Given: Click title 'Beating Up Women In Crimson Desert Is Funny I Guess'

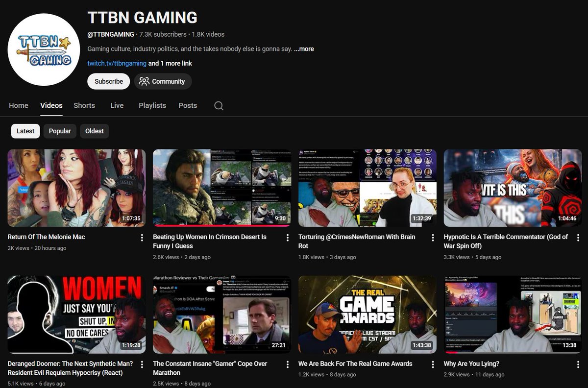Looking at the screenshot, I should coord(210,242).
